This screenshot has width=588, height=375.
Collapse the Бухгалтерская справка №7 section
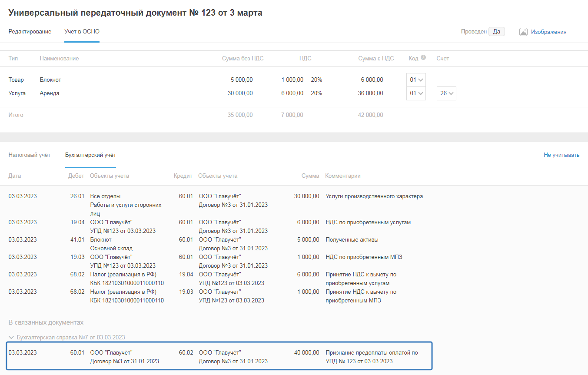[11, 337]
